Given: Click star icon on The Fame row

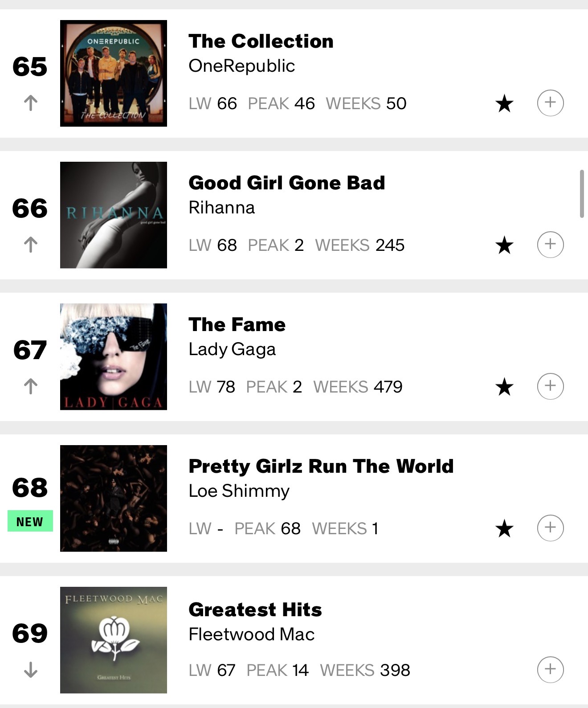Looking at the screenshot, I should click(x=504, y=387).
